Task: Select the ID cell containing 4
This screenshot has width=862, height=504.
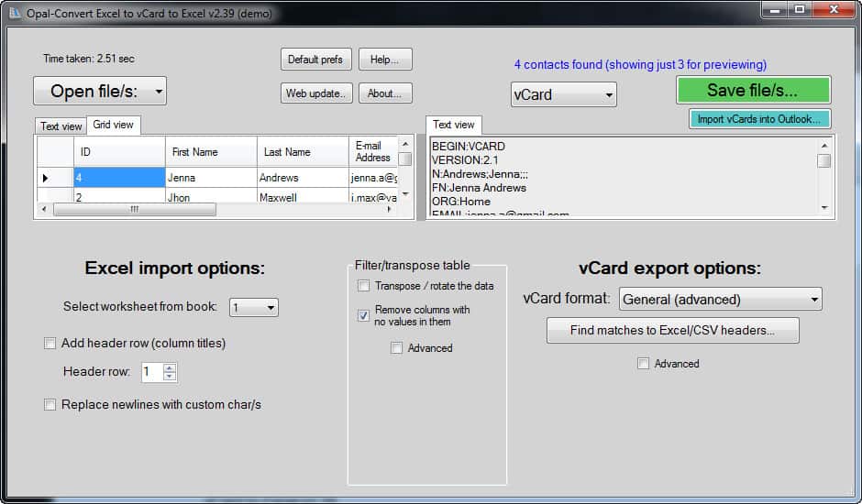Action: point(119,178)
